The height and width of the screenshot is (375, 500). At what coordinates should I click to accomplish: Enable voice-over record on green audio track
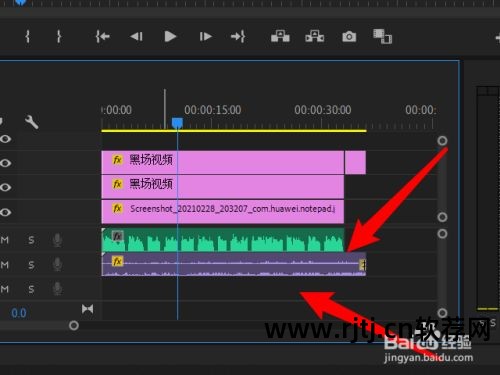pos(57,240)
